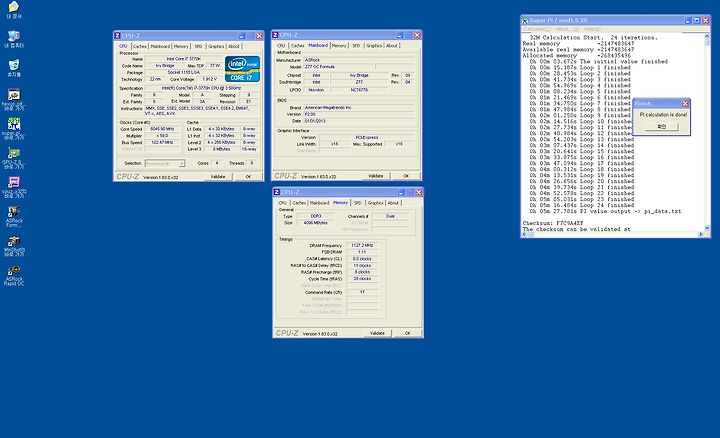Switch to About tab in the CPU-tab CPU-Z window

[234, 46]
